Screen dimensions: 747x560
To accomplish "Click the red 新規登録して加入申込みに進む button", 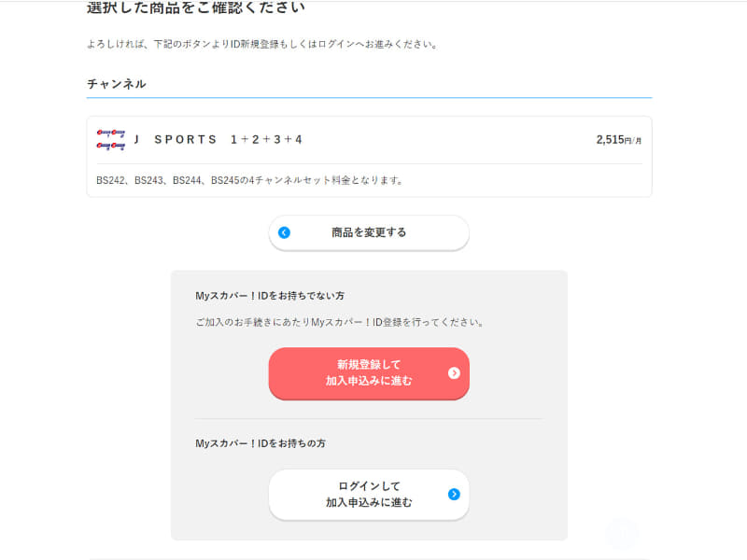I will (369, 373).
